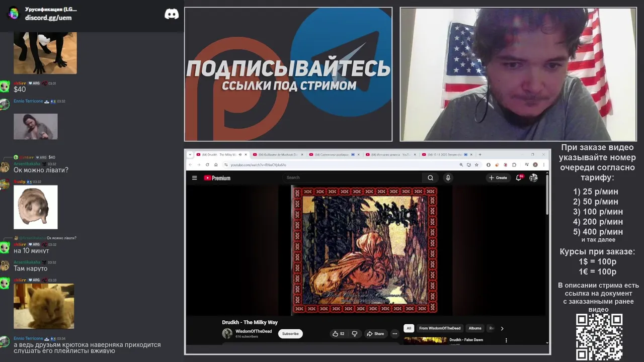The height and width of the screenshot is (362, 644).
Task: Mute the Drudkh tab via speaker icon
Action: [240, 154]
